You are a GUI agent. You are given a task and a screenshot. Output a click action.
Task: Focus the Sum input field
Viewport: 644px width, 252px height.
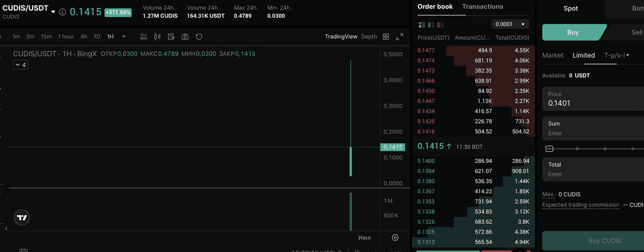coord(593,129)
